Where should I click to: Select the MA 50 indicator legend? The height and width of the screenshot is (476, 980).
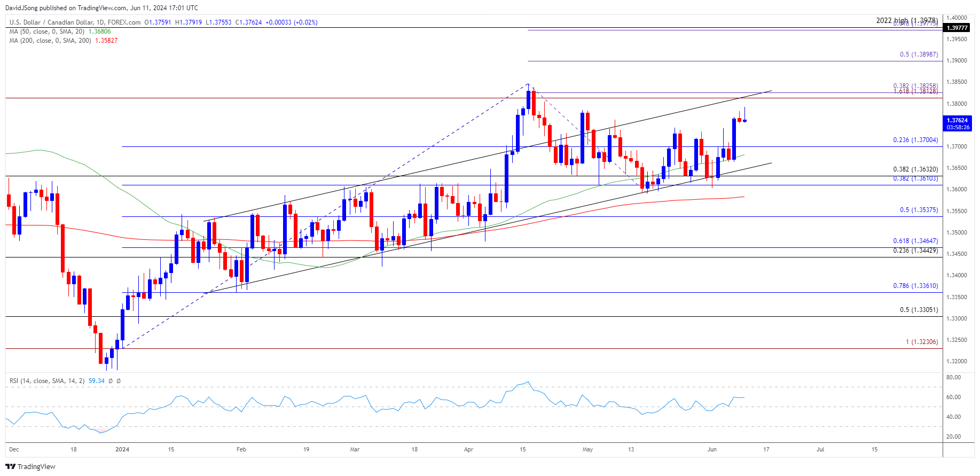pyautogui.click(x=48, y=32)
